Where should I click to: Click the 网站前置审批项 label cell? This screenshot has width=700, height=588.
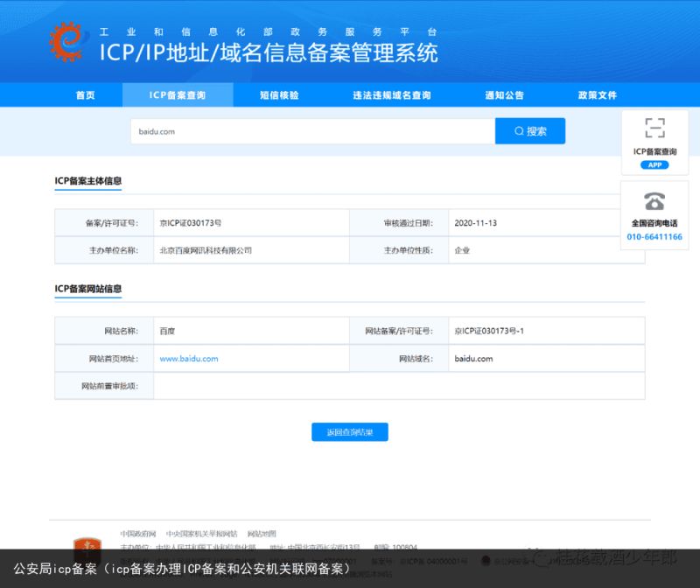(x=104, y=386)
